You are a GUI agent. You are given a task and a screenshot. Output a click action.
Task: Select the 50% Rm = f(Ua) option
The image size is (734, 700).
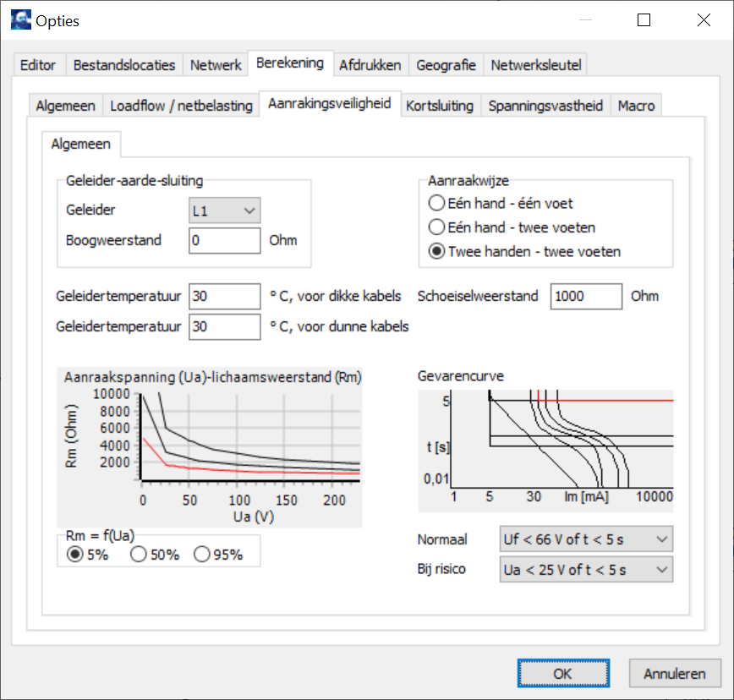(x=140, y=555)
